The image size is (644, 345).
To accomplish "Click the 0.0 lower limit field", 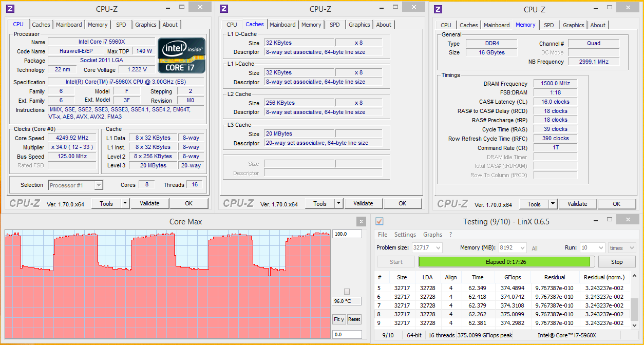I will [x=347, y=334].
